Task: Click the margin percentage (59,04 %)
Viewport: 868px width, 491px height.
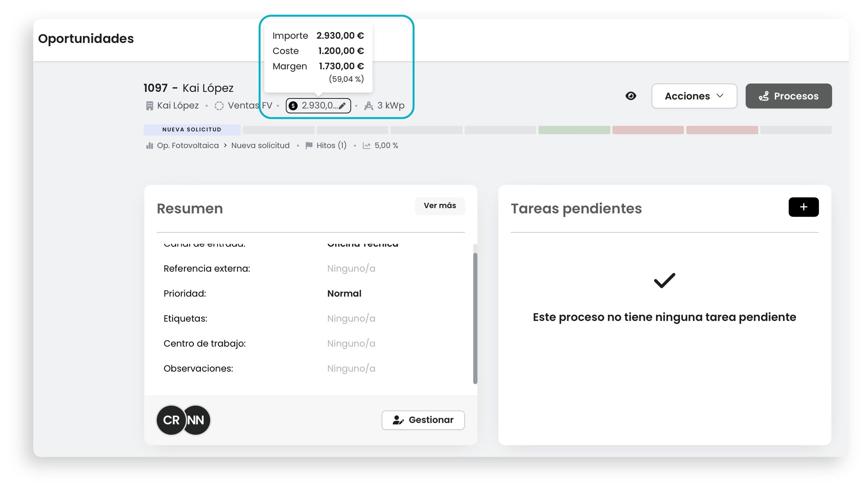Action: tap(346, 79)
